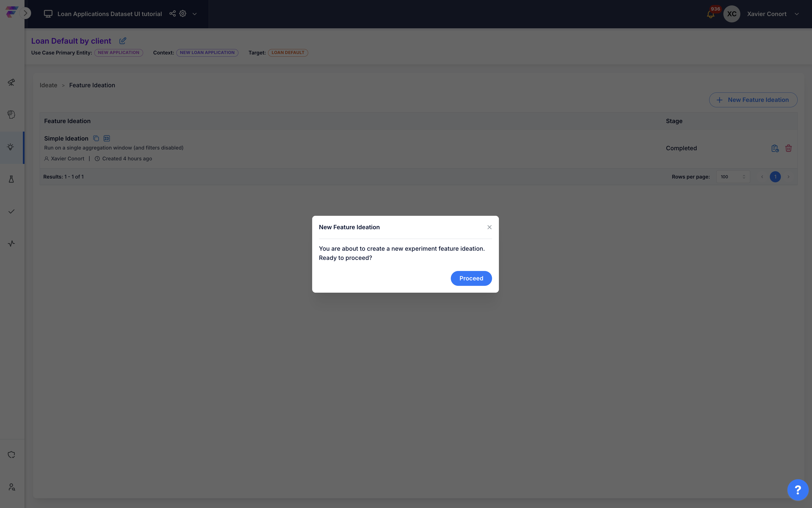Click the share icon in the top bar
Viewport: 812px width, 508px height.
point(173,13)
